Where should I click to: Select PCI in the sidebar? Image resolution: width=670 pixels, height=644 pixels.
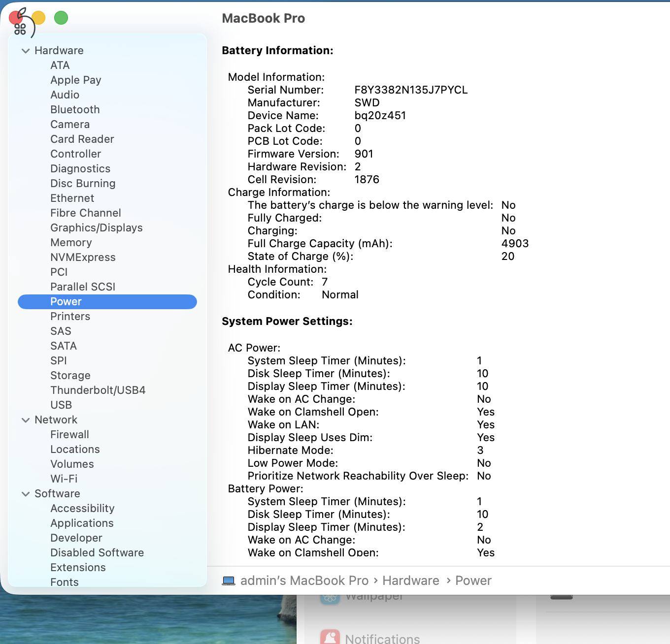click(59, 272)
